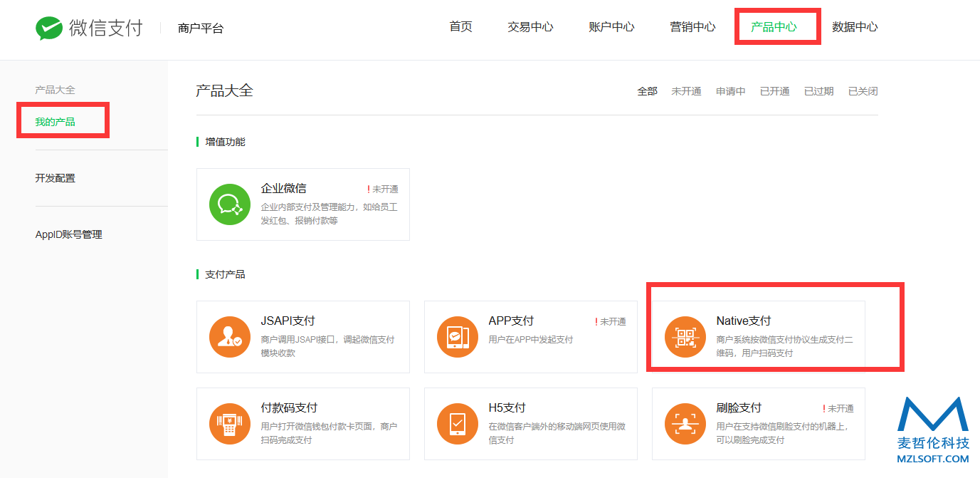Click the 商户平台 header label

pyautogui.click(x=201, y=28)
